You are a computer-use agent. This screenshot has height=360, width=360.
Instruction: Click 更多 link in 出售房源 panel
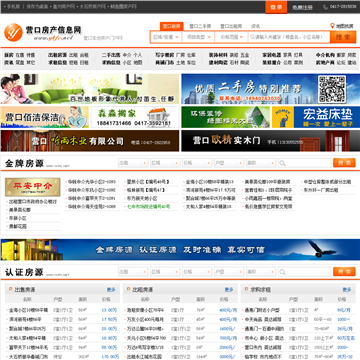111,289
